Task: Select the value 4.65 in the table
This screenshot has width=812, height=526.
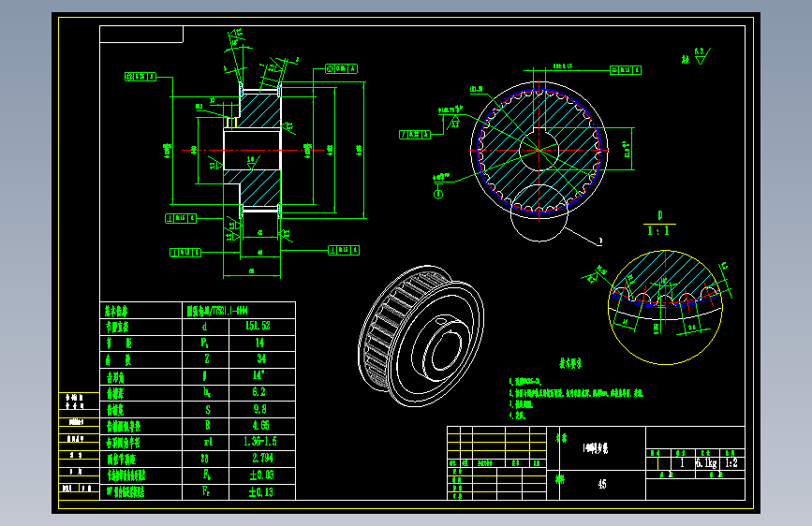Action: 260,426
